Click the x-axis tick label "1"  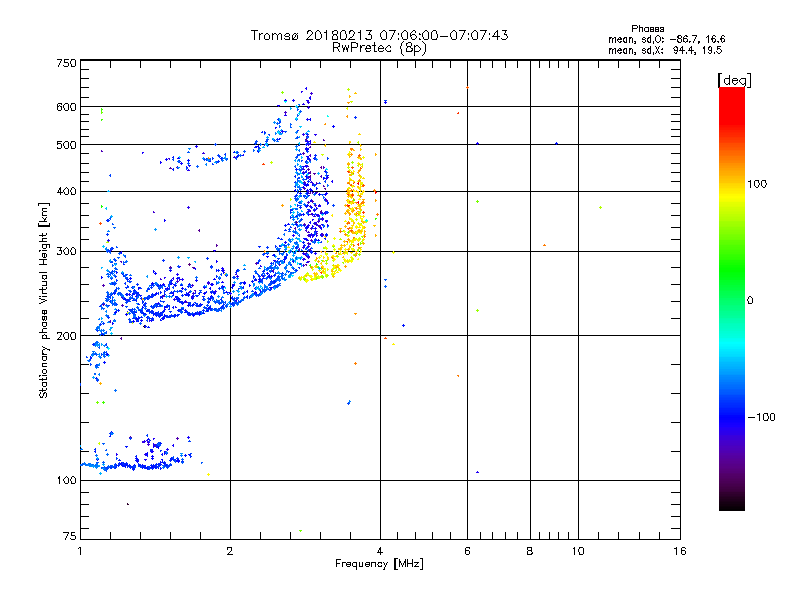tap(80, 552)
